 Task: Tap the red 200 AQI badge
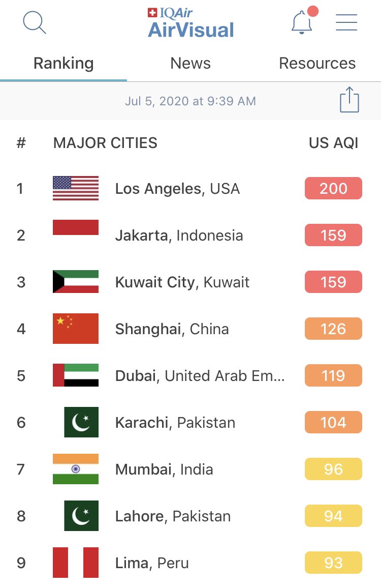(333, 188)
